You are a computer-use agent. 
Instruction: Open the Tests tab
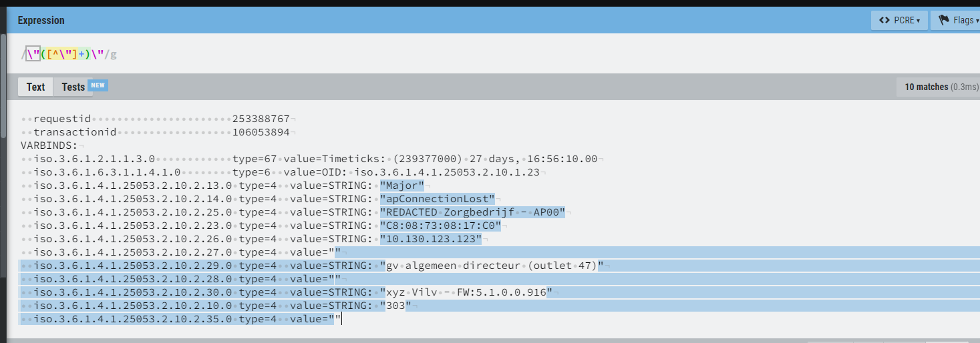73,87
